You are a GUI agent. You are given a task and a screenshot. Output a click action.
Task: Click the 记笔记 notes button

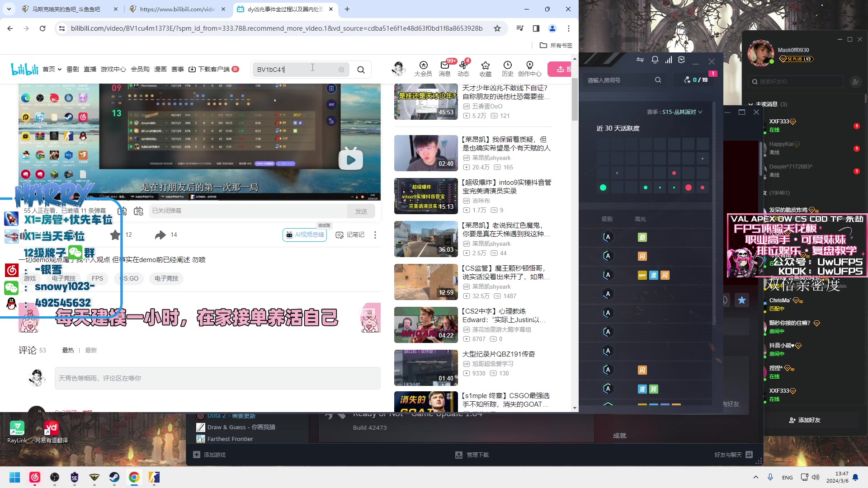350,235
